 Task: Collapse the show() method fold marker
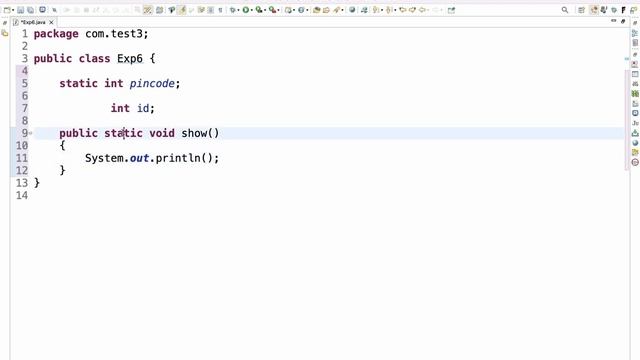(31, 133)
